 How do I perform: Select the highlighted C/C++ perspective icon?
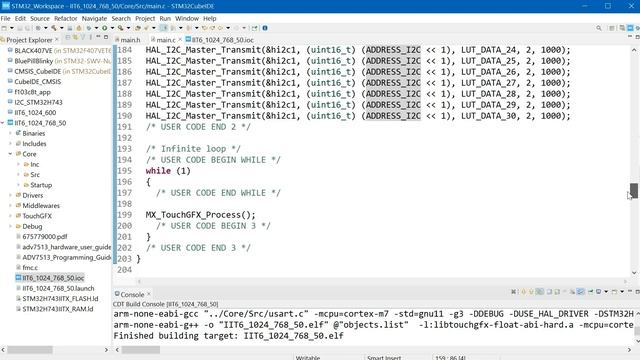[631, 28]
